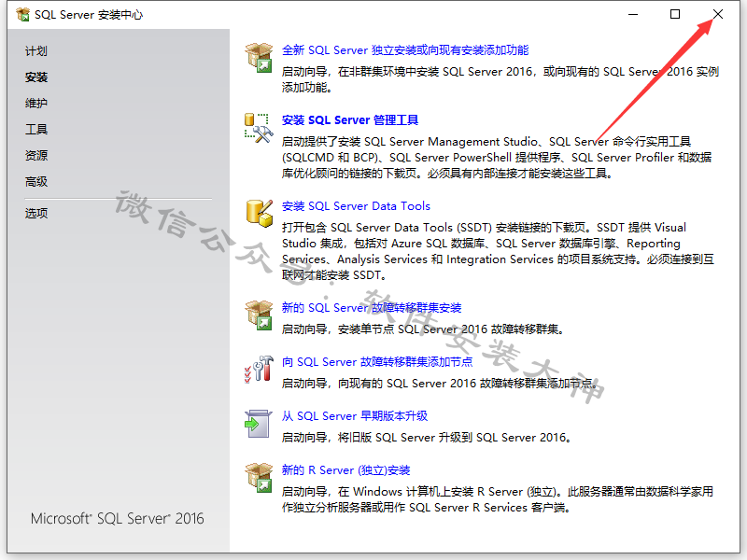This screenshot has height=560, width=747.
Task: Open the 计划 page in the sidebar
Action: pos(36,51)
